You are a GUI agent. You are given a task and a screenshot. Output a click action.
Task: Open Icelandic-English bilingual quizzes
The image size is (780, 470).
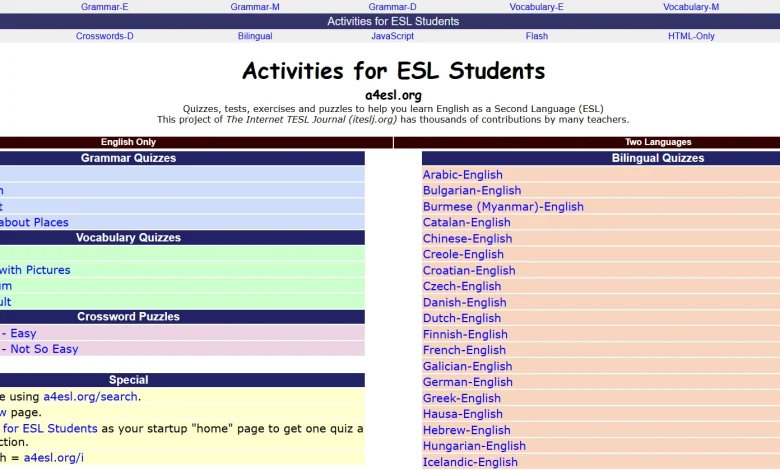click(470, 462)
